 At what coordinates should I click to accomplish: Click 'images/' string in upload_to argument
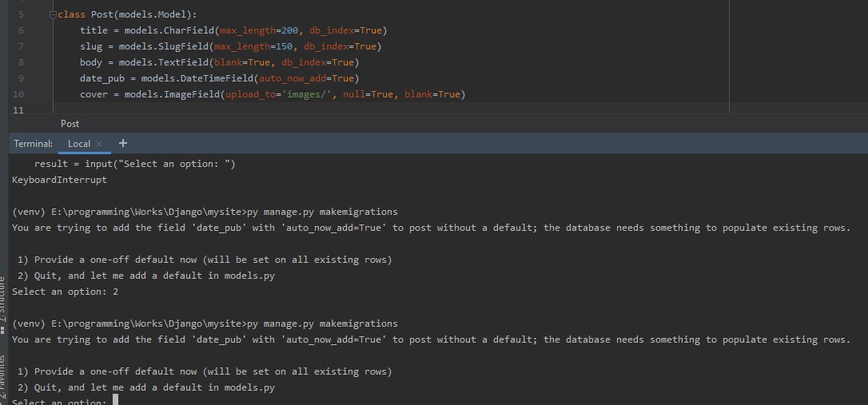tap(309, 94)
